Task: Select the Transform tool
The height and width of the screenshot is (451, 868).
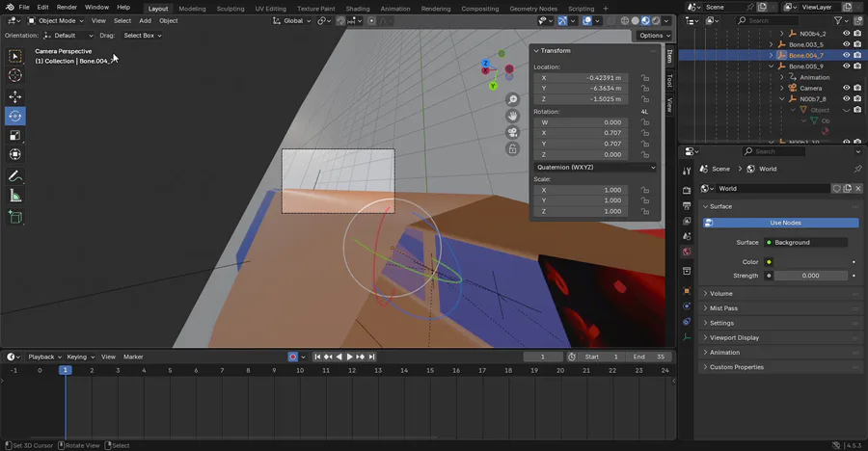Action: coord(14,154)
